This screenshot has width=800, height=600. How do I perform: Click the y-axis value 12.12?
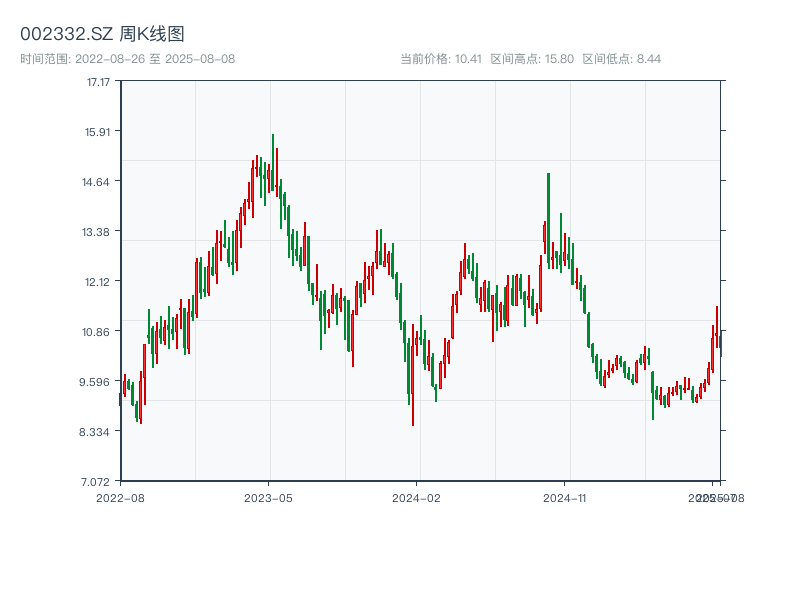97,282
